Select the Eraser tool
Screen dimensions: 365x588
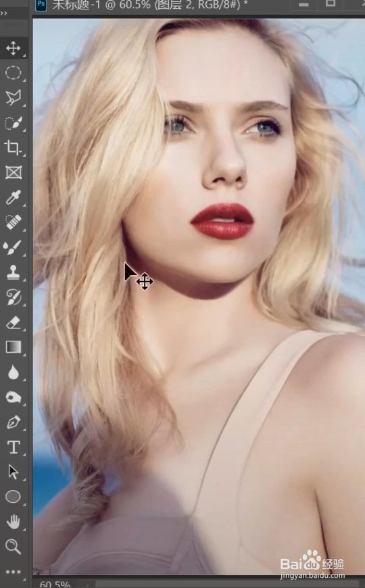[13, 322]
